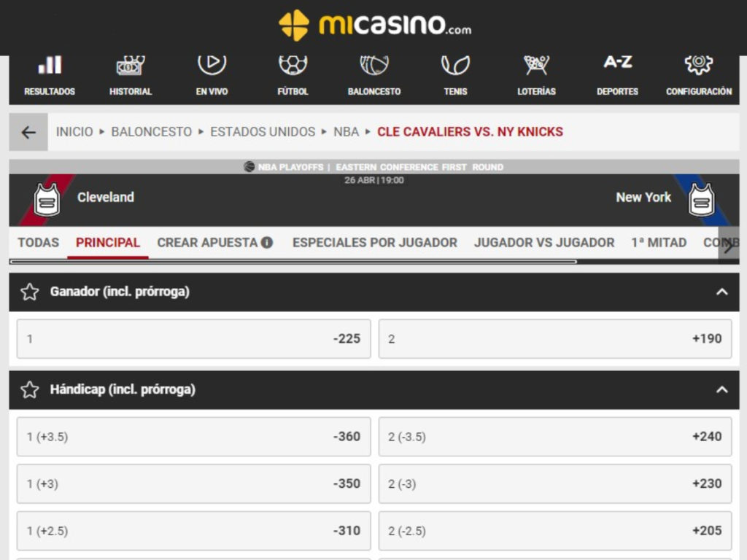The height and width of the screenshot is (560, 747).
Task: Open Resultados bar chart icon
Action: 50,65
